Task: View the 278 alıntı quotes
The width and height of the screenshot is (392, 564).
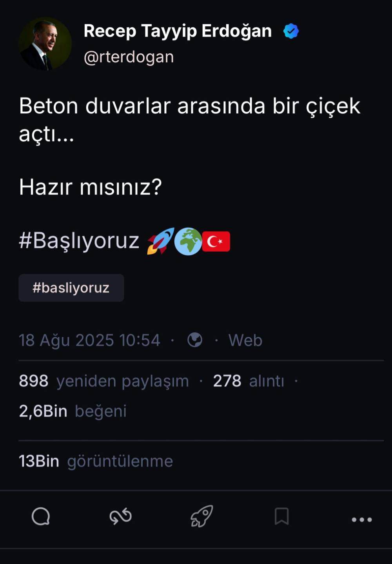Action: [249, 381]
